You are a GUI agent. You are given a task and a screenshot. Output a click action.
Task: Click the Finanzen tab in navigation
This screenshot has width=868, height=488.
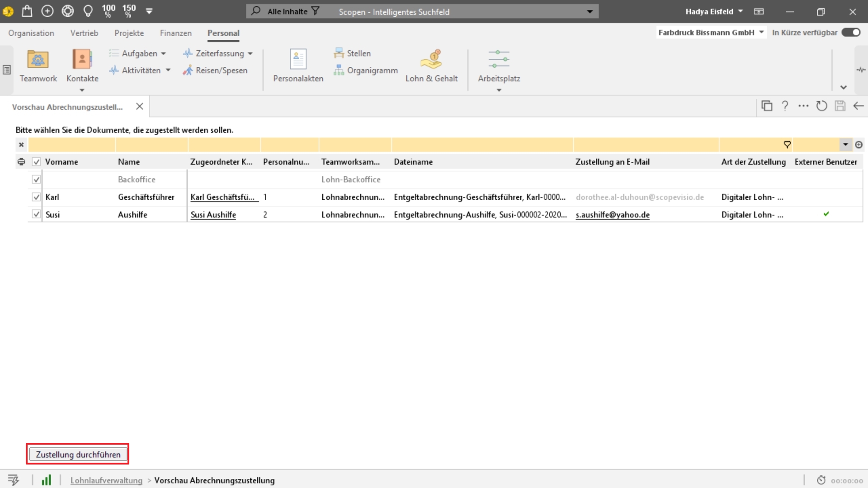pos(176,33)
